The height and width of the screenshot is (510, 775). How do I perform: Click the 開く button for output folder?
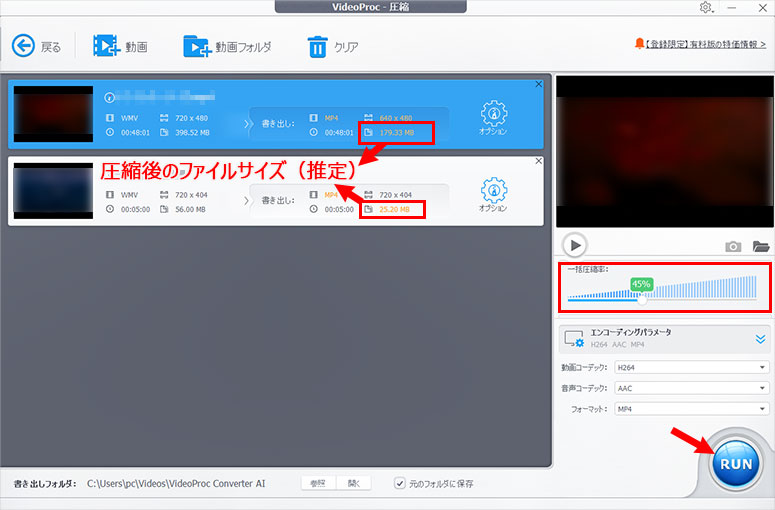pos(354,484)
